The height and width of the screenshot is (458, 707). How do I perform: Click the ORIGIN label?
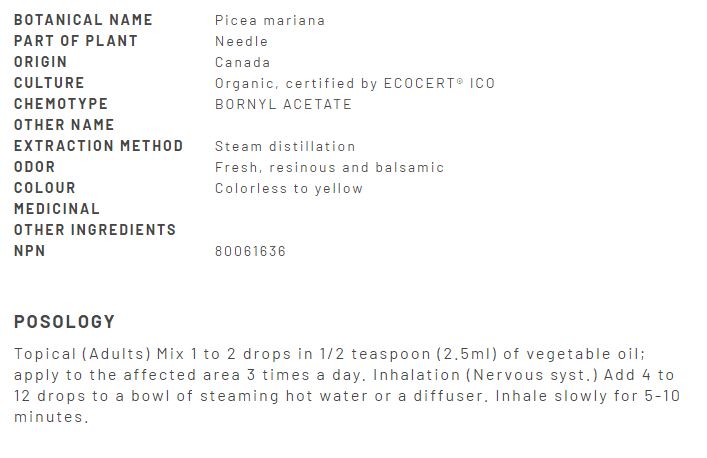41,62
